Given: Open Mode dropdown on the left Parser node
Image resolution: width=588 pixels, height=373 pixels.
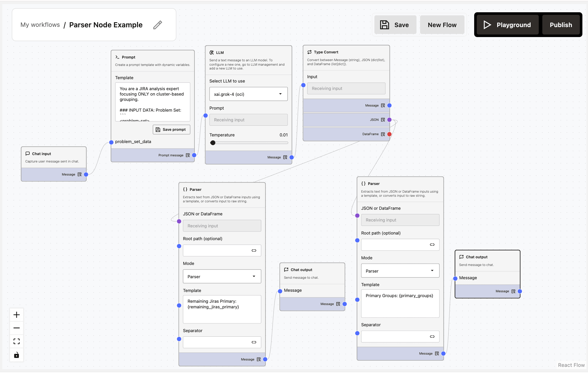Looking at the screenshot, I should click(x=222, y=276).
